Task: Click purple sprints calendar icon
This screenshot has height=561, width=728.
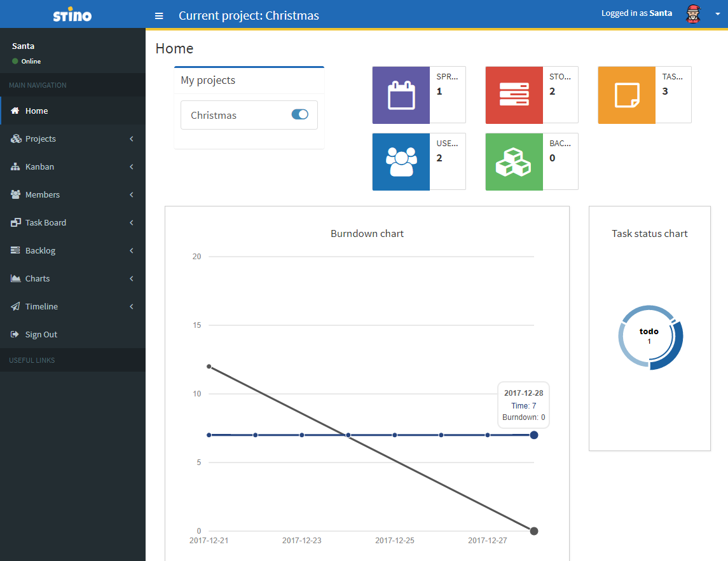Action: coord(401,95)
